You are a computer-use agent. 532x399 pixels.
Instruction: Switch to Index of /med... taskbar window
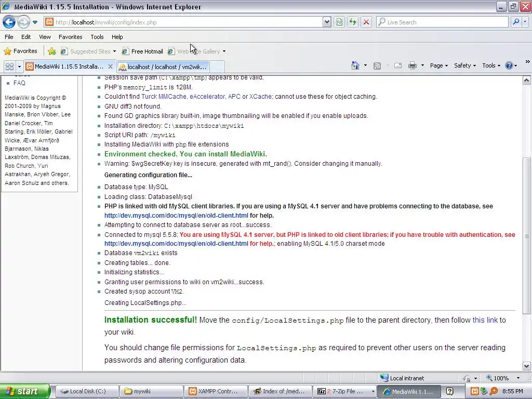(280, 391)
